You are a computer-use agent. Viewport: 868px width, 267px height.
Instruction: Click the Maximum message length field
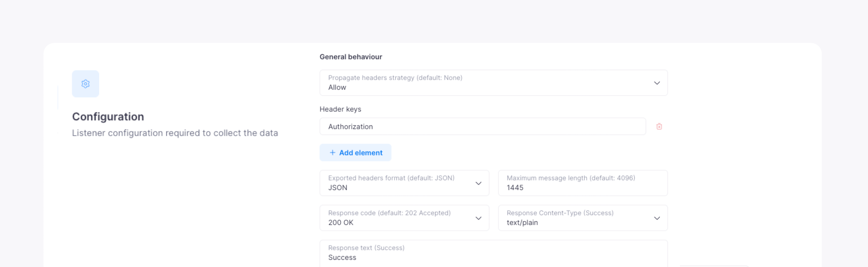pos(582,184)
